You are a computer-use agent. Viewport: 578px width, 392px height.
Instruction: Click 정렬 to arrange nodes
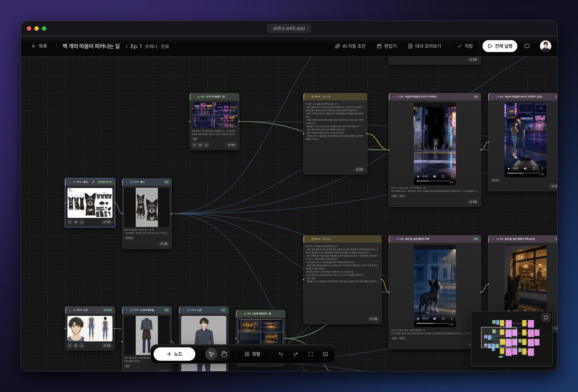pos(252,354)
